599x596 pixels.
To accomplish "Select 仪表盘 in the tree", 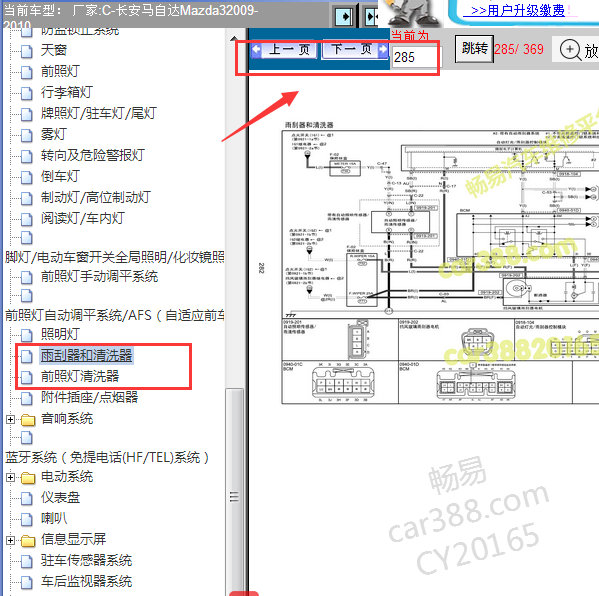I will click(60, 497).
